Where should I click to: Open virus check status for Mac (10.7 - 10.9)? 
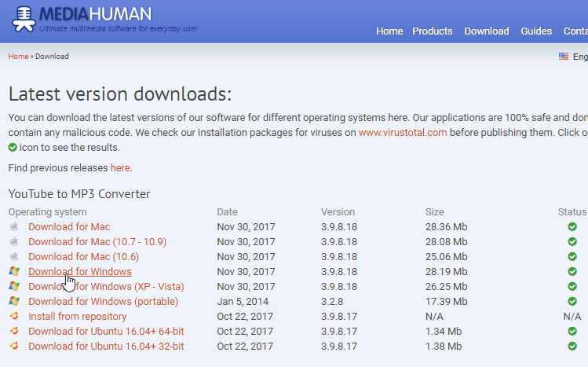[572, 242]
